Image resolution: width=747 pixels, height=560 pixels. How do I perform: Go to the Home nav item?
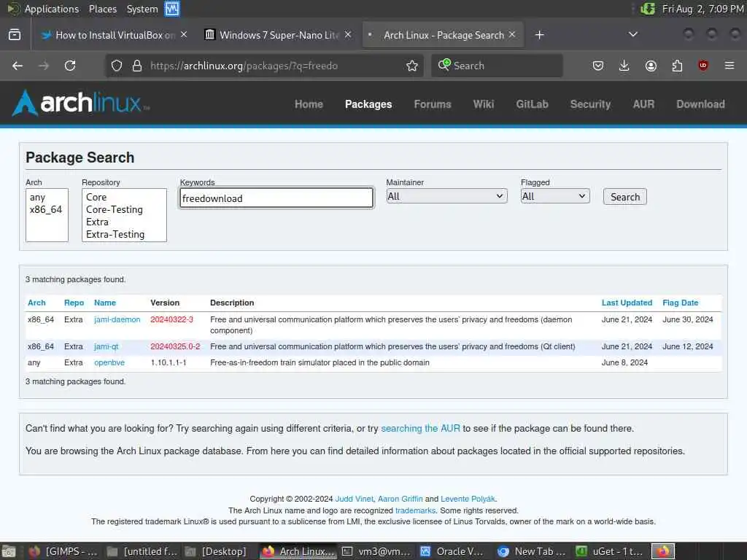309,104
